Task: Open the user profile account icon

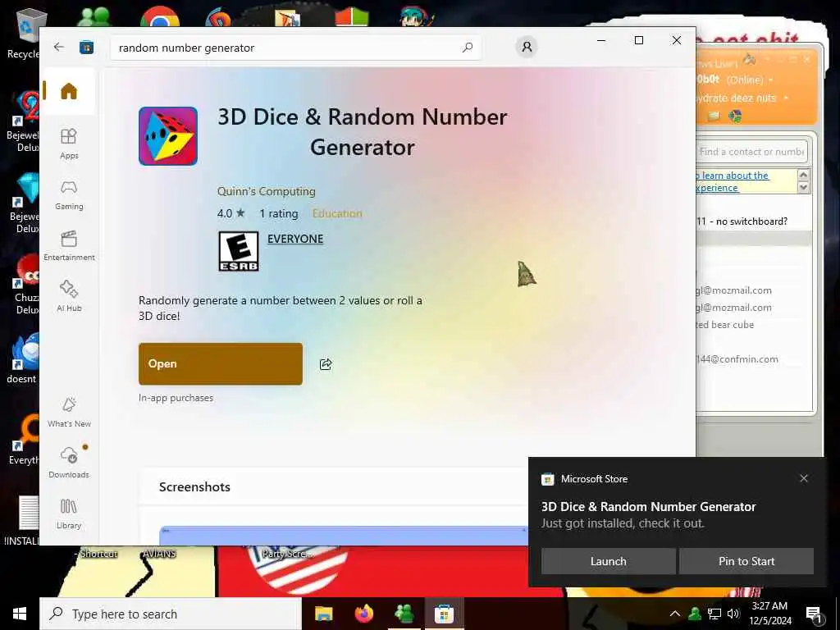Action: pos(527,47)
